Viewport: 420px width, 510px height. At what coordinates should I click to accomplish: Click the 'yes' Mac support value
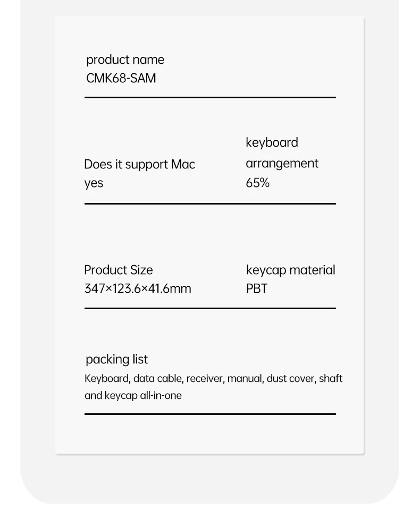94,184
